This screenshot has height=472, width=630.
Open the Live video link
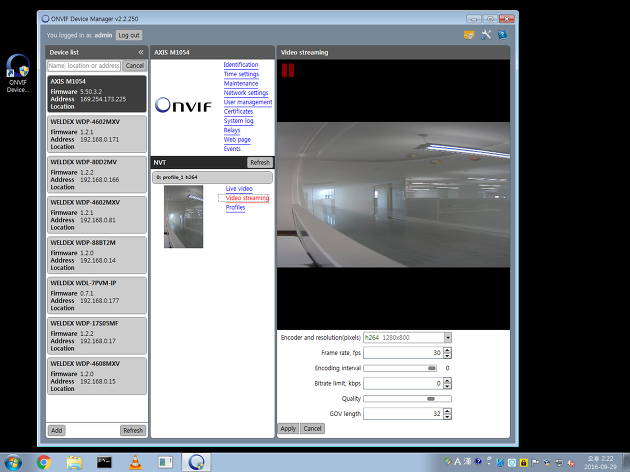[x=239, y=188]
